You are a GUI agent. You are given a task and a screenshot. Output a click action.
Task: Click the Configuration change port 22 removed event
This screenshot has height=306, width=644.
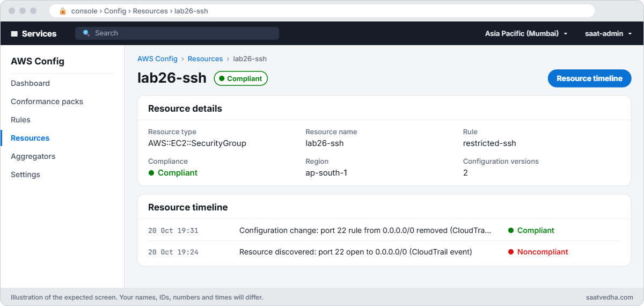tap(365, 230)
